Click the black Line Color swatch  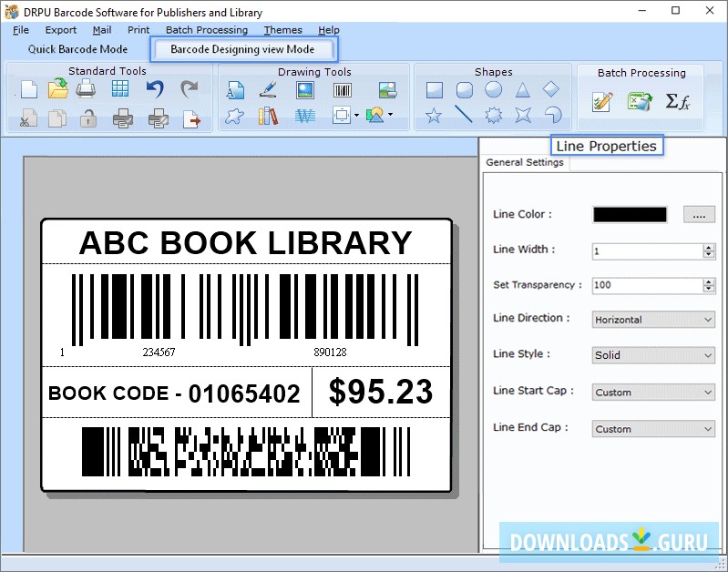630,215
